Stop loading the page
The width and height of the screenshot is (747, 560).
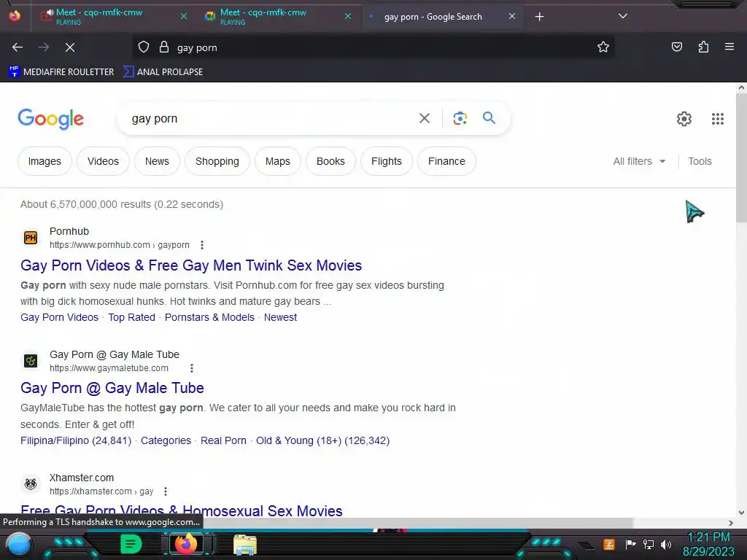(69, 47)
